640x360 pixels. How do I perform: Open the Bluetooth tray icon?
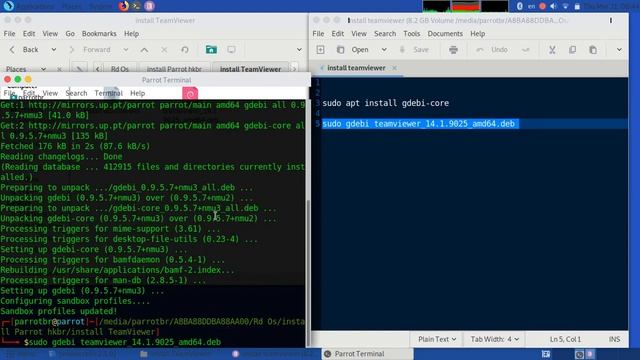520,6
